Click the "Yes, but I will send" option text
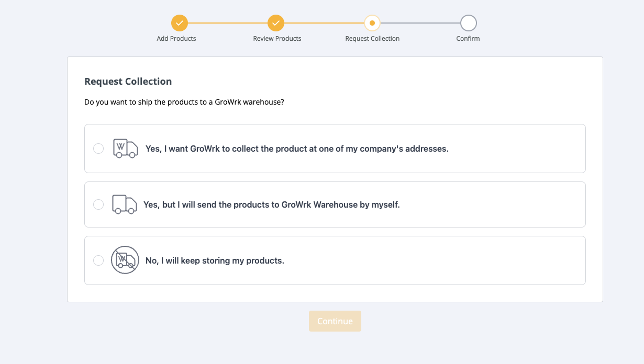The width and height of the screenshot is (644, 364). 271,205
